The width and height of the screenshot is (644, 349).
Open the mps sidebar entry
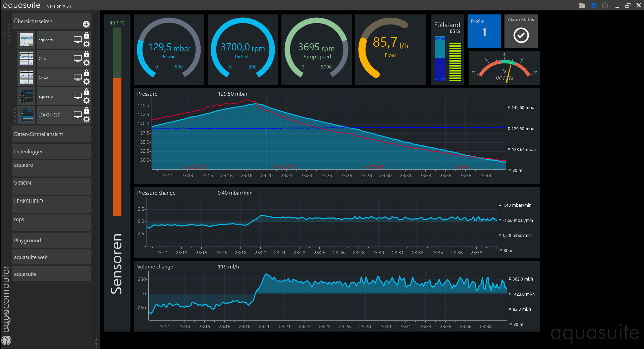coord(52,219)
